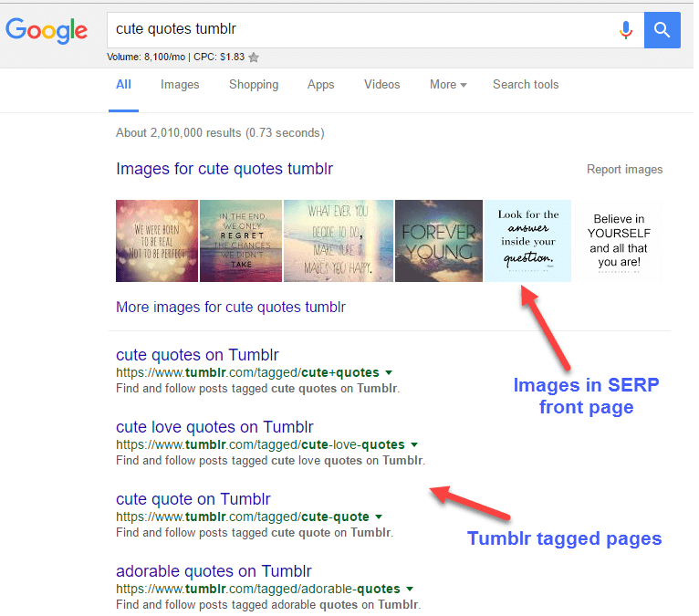
Task: Click the tumblr.com/tagged/cute-quote URL
Action: [243, 517]
